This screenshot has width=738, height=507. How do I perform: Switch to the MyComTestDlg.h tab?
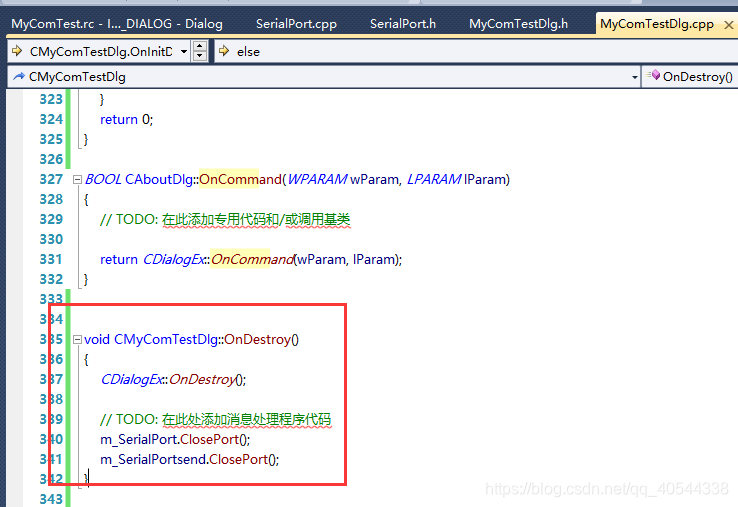click(518, 24)
